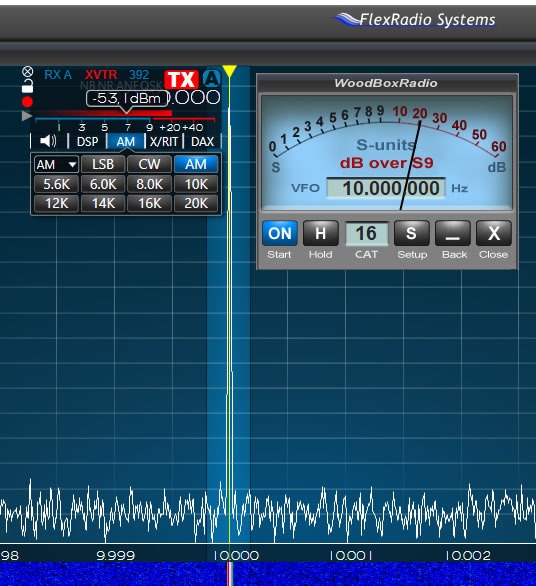Click the 10.001 frequency axis label

click(x=351, y=555)
